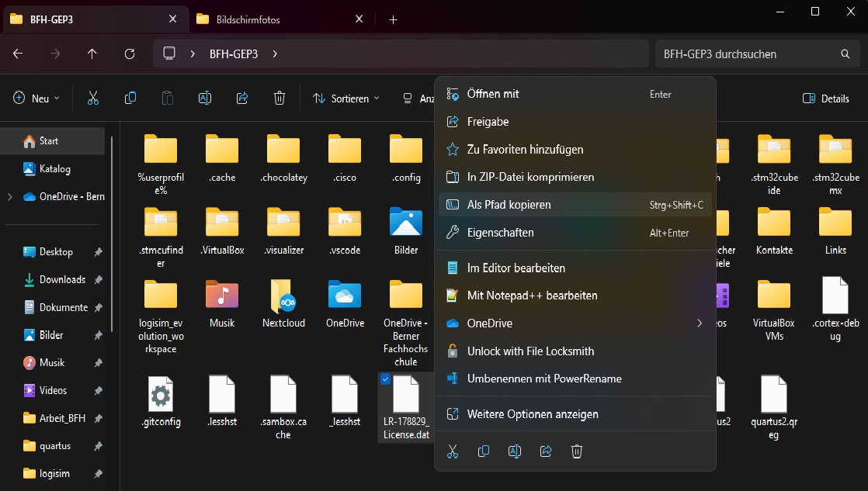Viewport: 868px width, 491px height.
Task: Open the Sortieren dropdown
Action: click(x=346, y=99)
